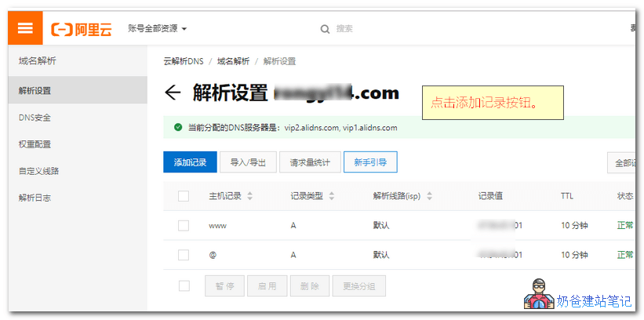Click record type A in @ row
The width and height of the screenshot is (644, 320).
pyautogui.click(x=293, y=255)
